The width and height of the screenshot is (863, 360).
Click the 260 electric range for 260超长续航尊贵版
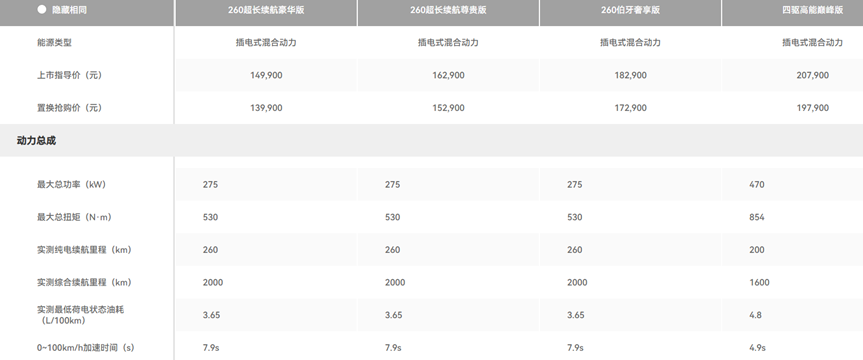[x=392, y=249]
